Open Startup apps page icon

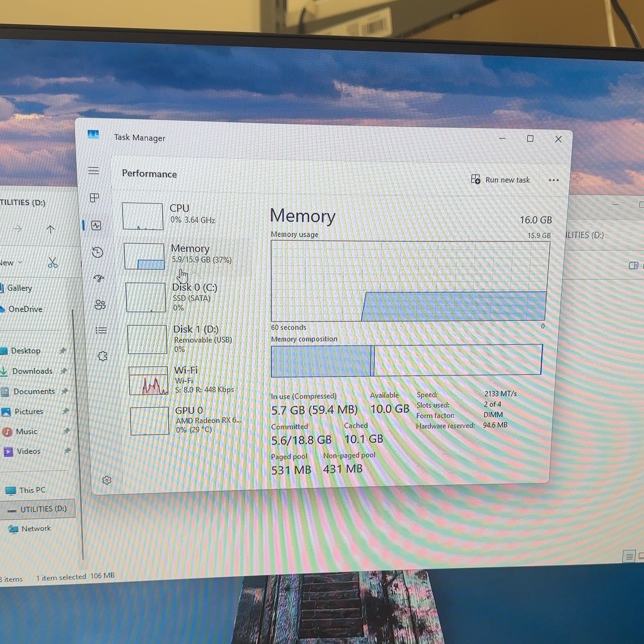pyautogui.click(x=99, y=278)
